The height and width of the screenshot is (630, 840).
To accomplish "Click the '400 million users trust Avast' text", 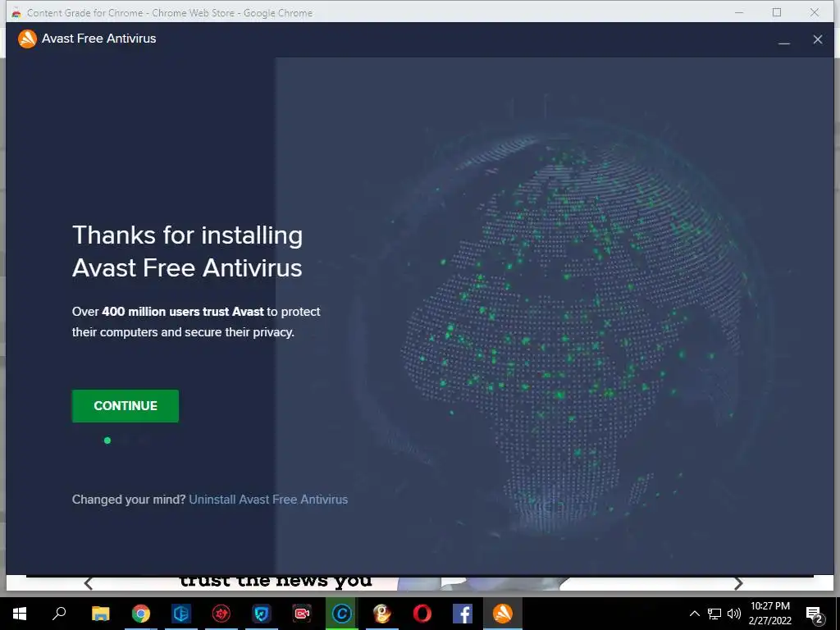I will 183,312.
